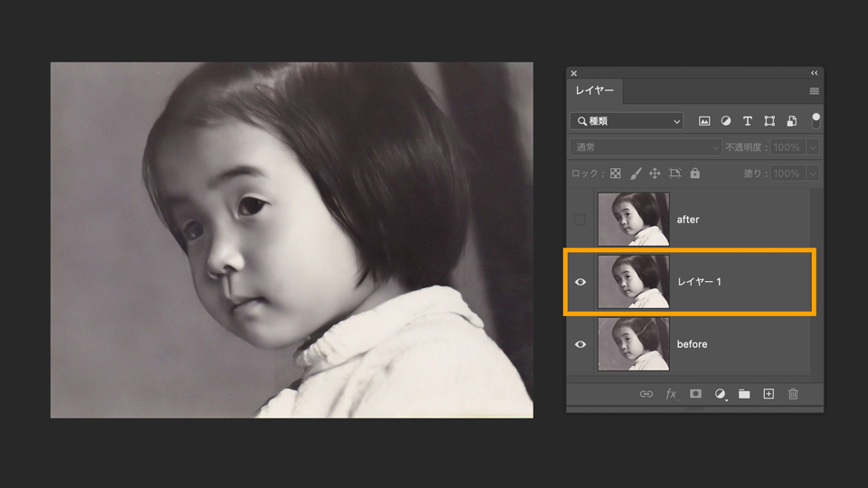This screenshot has width=868, height=488.
Task: Add a layer mask
Action: point(695,393)
